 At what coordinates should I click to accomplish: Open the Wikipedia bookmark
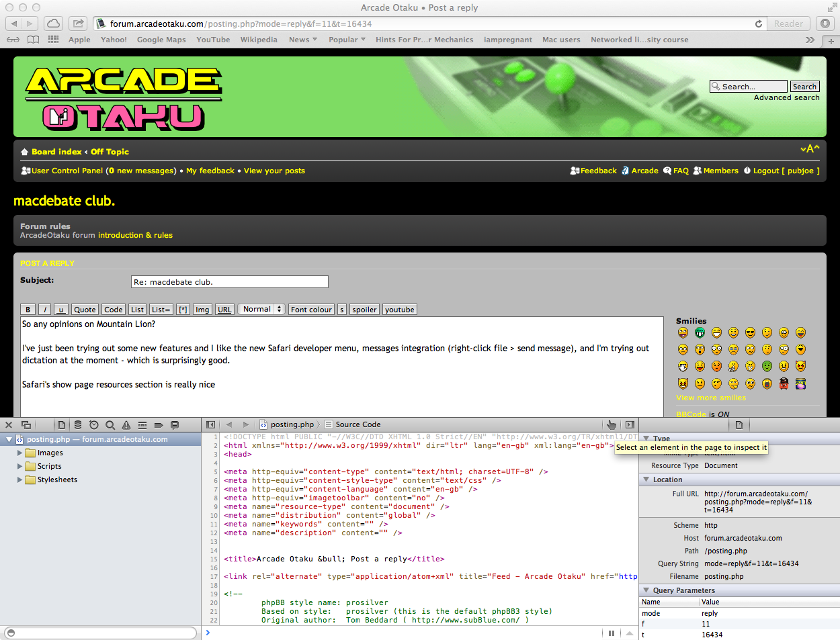click(259, 40)
